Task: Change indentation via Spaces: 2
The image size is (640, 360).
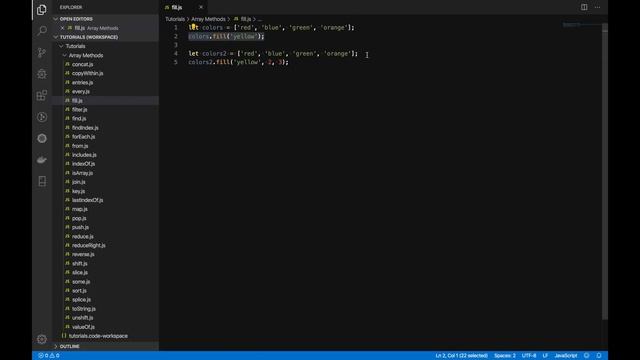Action: (504, 356)
